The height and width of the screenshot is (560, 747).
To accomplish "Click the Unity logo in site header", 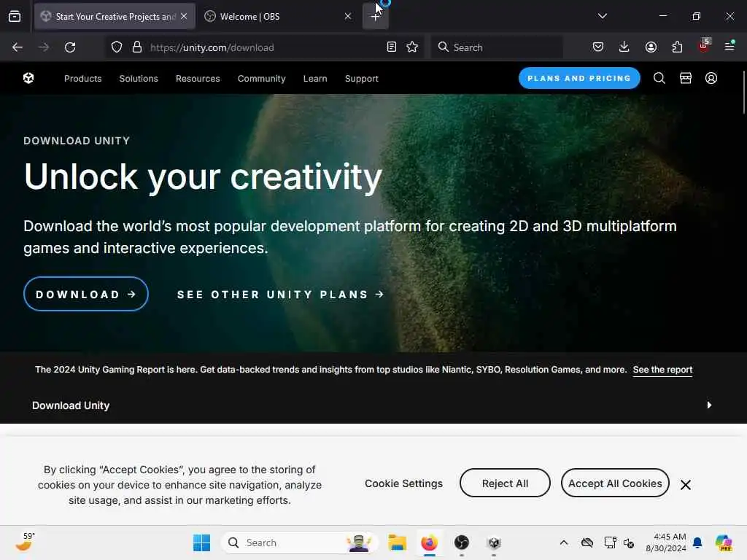I will pos(28,78).
